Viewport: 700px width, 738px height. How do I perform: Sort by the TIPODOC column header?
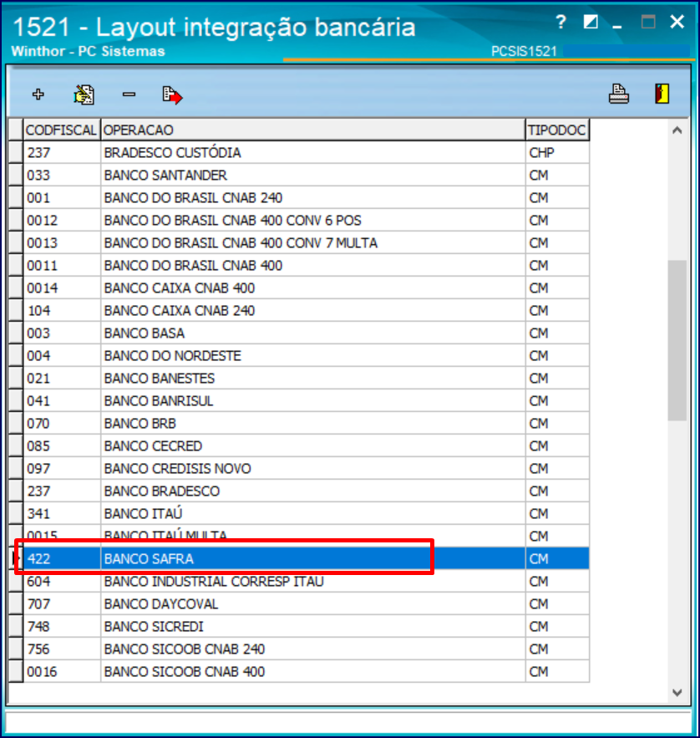pos(557,130)
